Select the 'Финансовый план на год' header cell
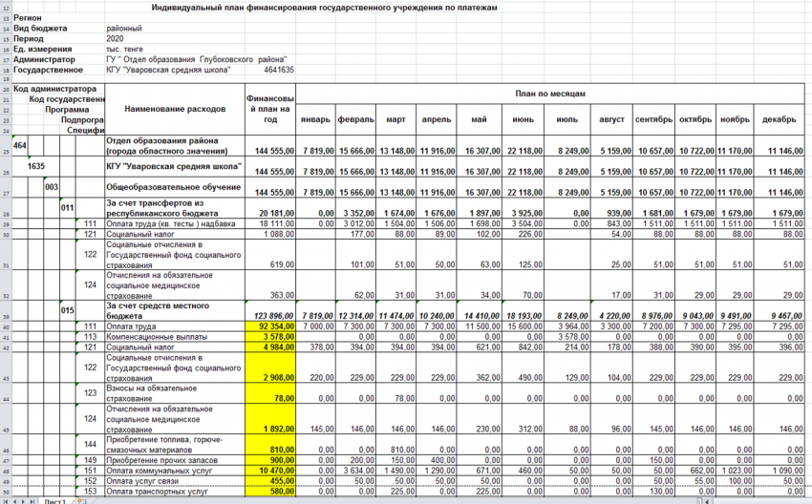Image resolution: width=812 pixels, height=504 pixels. pos(269,109)
